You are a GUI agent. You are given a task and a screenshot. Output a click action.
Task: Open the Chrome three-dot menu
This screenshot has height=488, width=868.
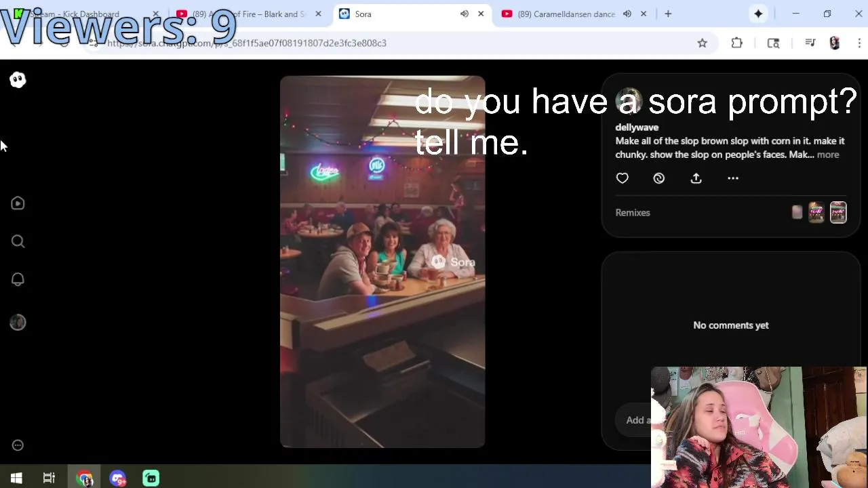click(859, 43)
